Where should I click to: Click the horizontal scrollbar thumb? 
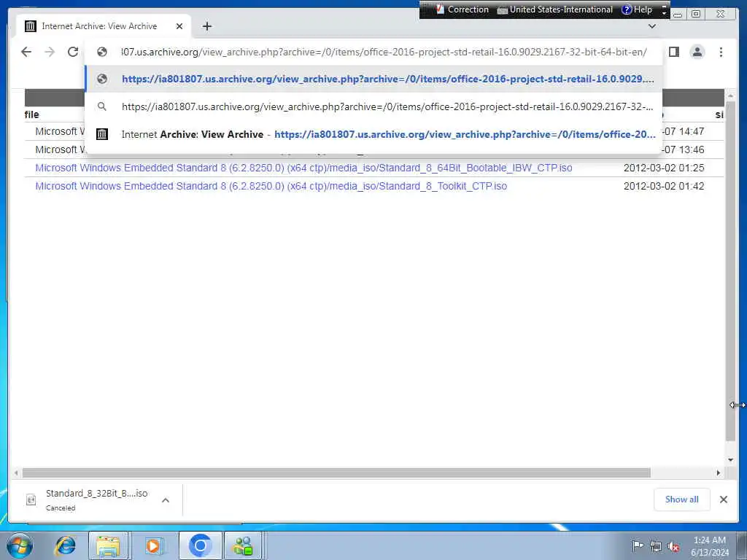pyautogui.click(x=336, y=472)
